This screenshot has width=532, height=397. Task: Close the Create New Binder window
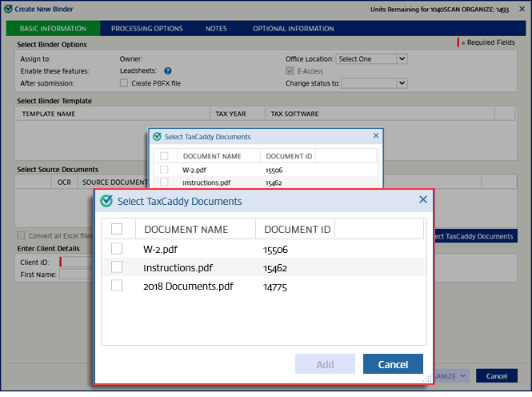(522, 9)
